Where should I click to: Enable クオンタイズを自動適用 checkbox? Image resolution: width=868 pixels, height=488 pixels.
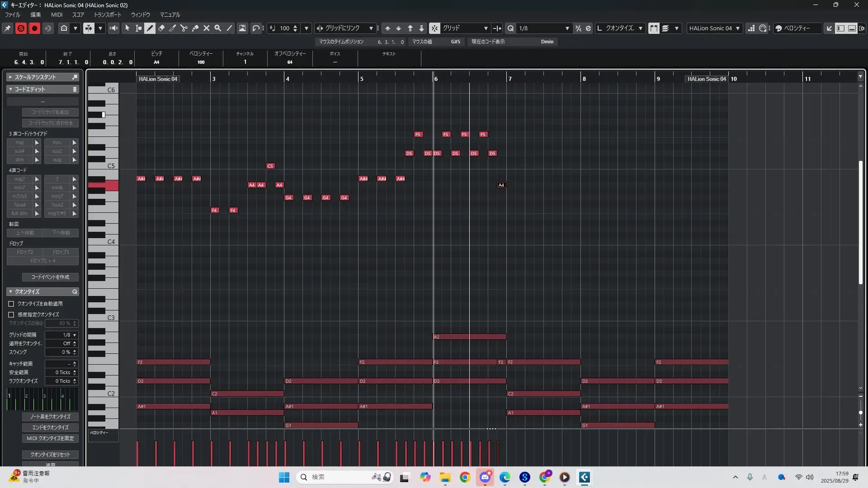(x=11, y=304)
